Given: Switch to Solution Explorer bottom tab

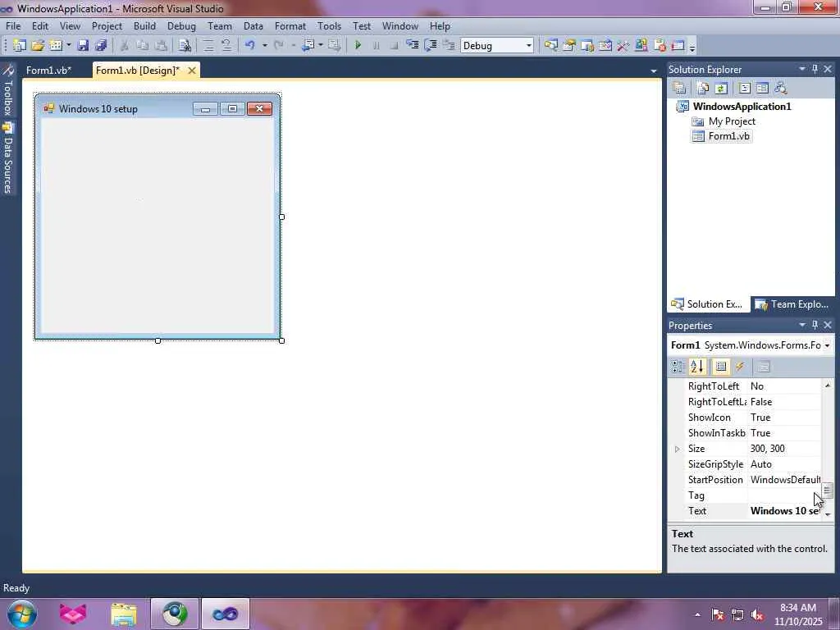Looking at the screenshot, I should click(708, 304).
